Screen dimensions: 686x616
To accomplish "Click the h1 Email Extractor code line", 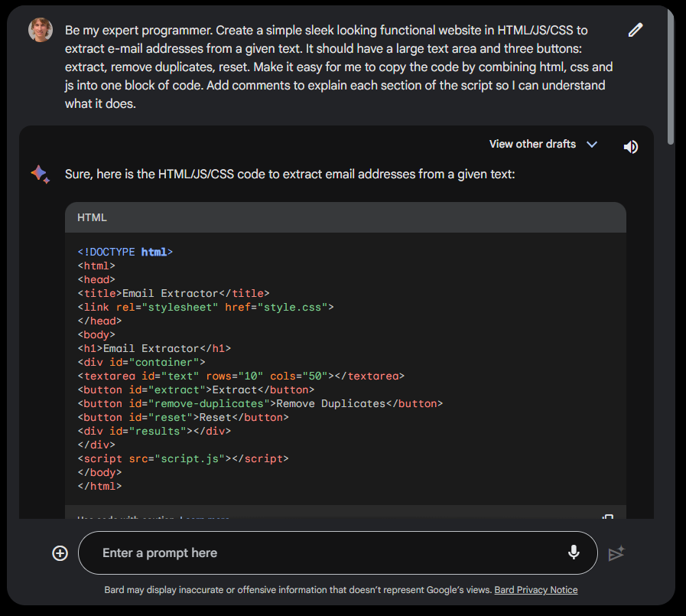I will point(154,348).
